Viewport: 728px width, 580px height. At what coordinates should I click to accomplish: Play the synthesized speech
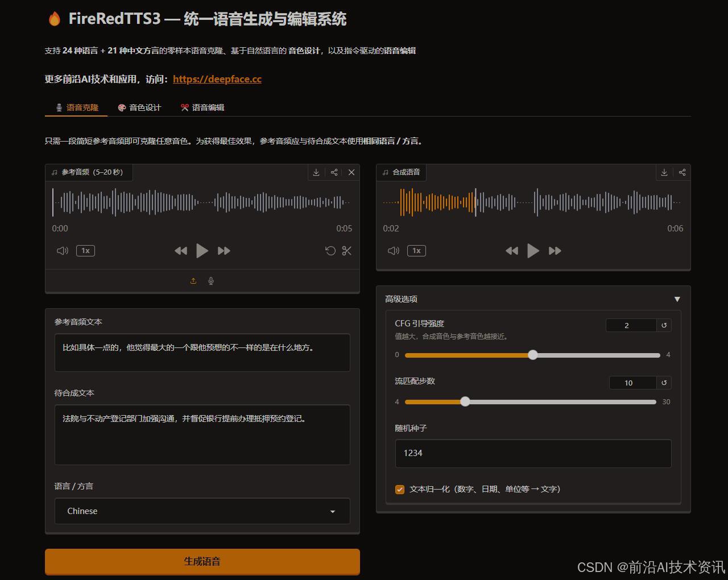[x=533, y=251]
